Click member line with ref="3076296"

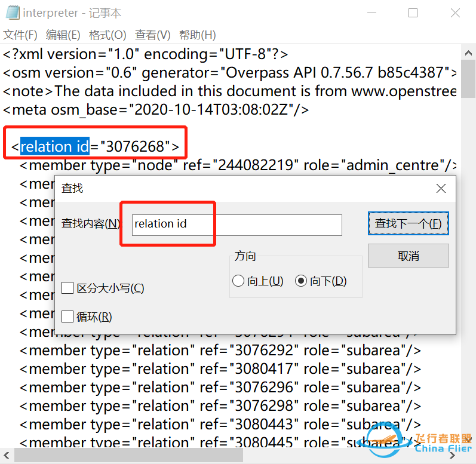click(x=220, y=388)
